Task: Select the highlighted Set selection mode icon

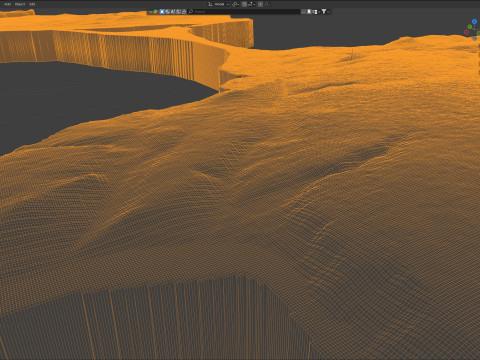Action: pos(162,12)
